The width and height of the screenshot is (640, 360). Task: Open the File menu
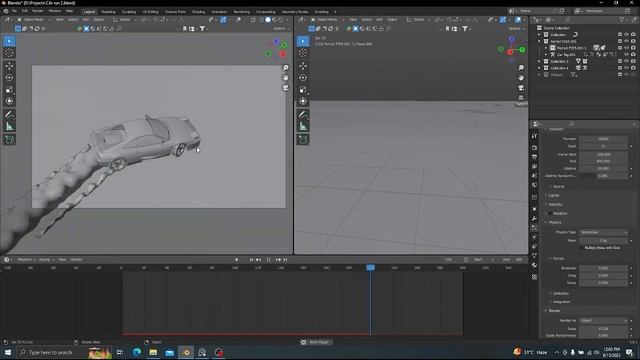coord(15,11)
